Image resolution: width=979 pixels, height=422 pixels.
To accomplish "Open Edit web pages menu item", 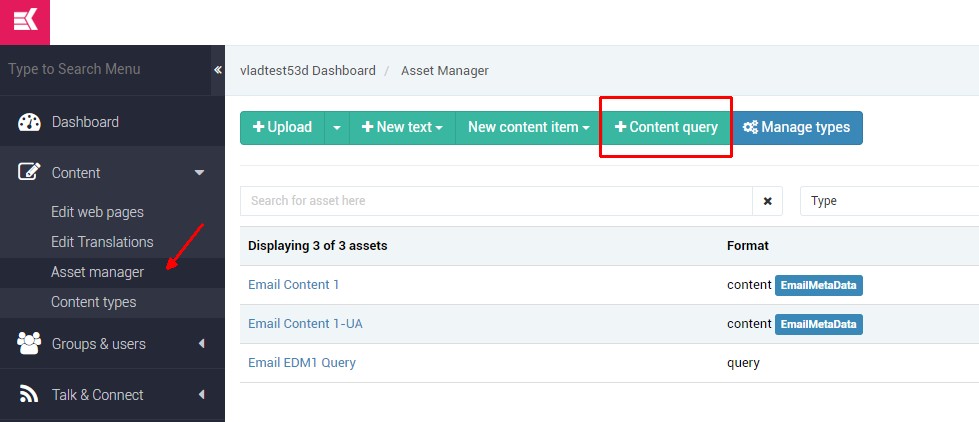I will 97,212.
